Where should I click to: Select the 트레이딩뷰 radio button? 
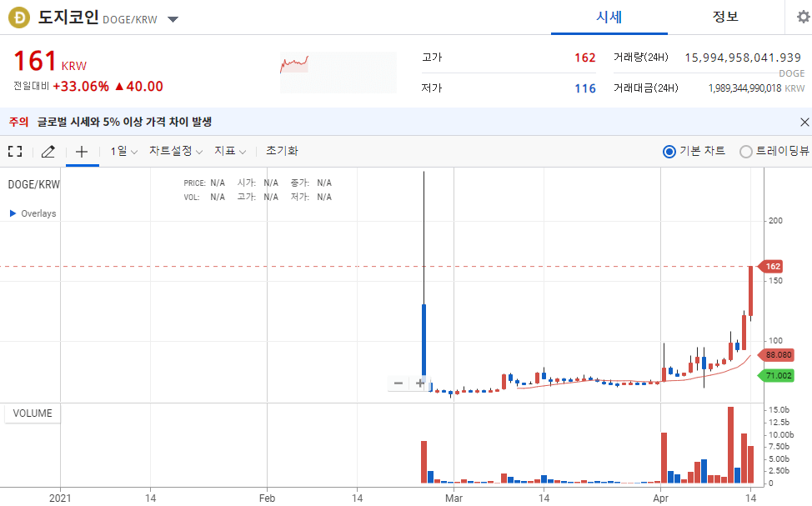(x=745, y=152)
